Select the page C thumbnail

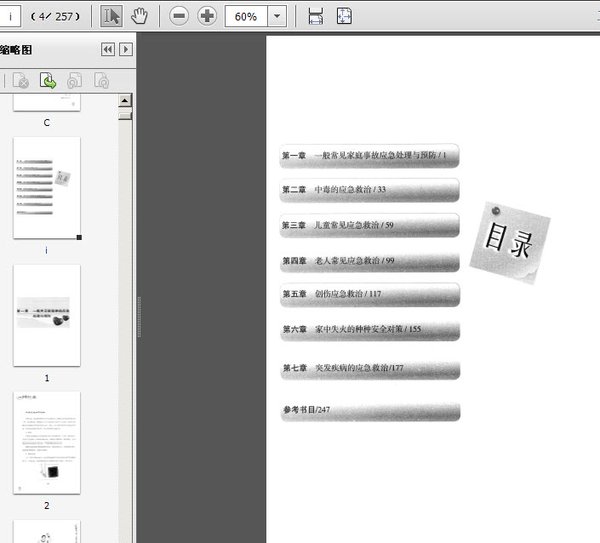point(47,103)
